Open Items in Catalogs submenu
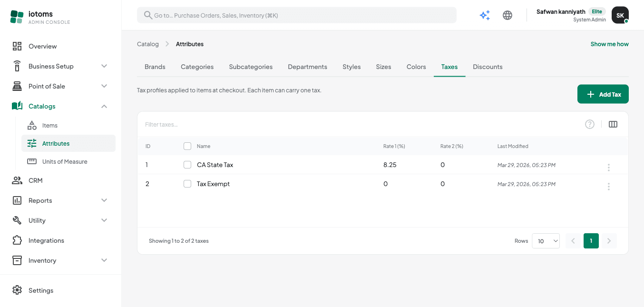The width and height of the screenshot is (644, 307). coord(50,125)
